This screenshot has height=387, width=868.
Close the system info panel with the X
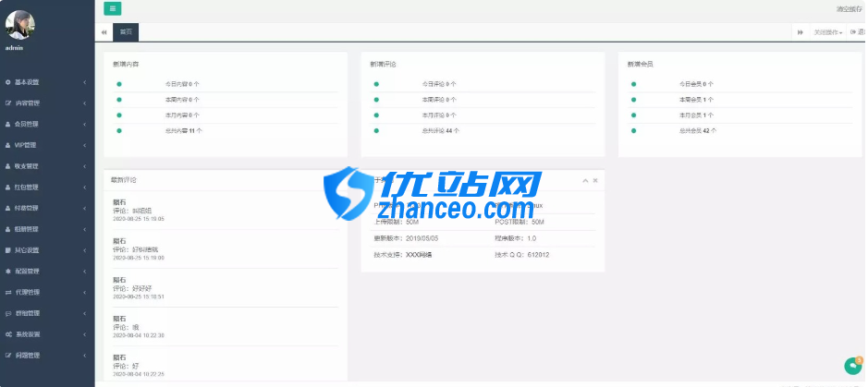pyautogui.click(x=595, y=181)
